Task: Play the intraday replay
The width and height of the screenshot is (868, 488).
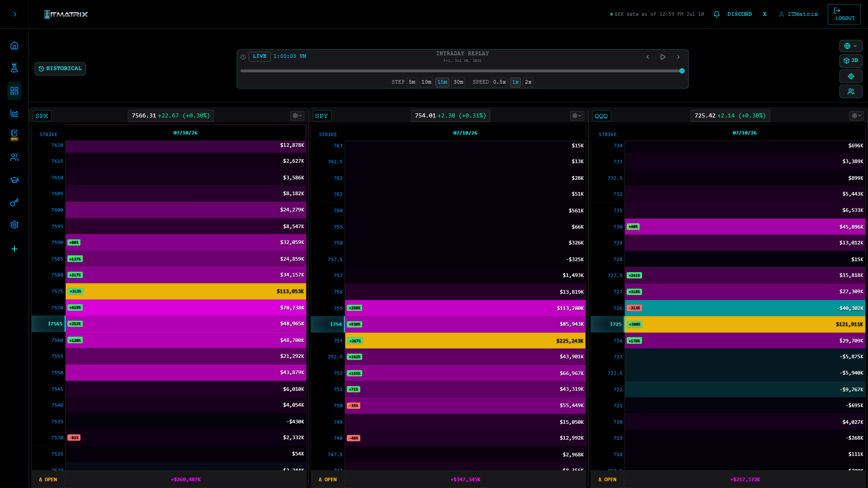Action: coord(663,57)
